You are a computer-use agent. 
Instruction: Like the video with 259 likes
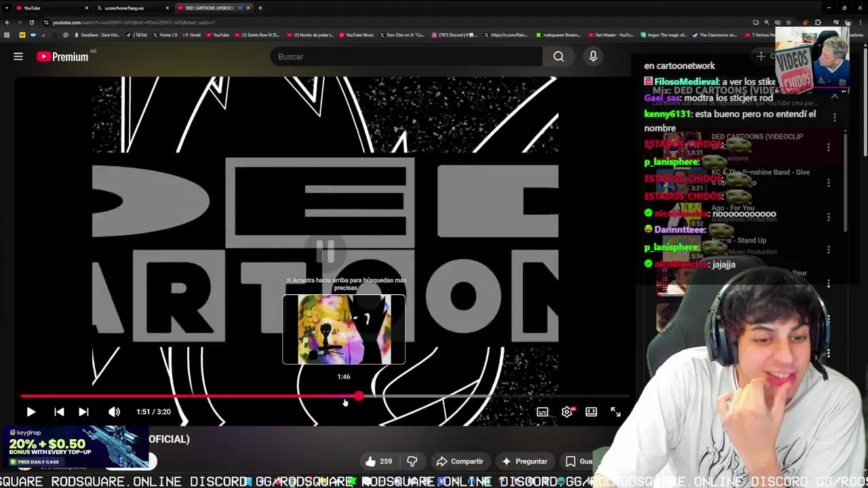378,462
